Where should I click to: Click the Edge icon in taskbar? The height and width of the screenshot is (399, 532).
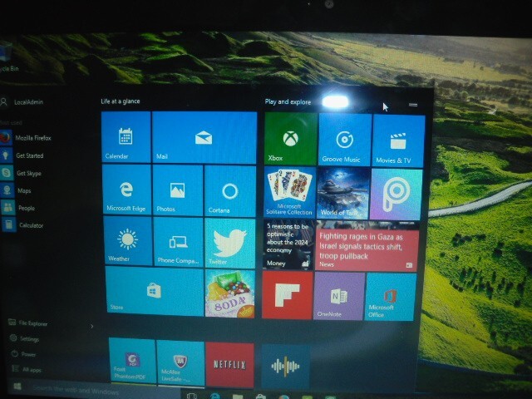coord(214,397)
